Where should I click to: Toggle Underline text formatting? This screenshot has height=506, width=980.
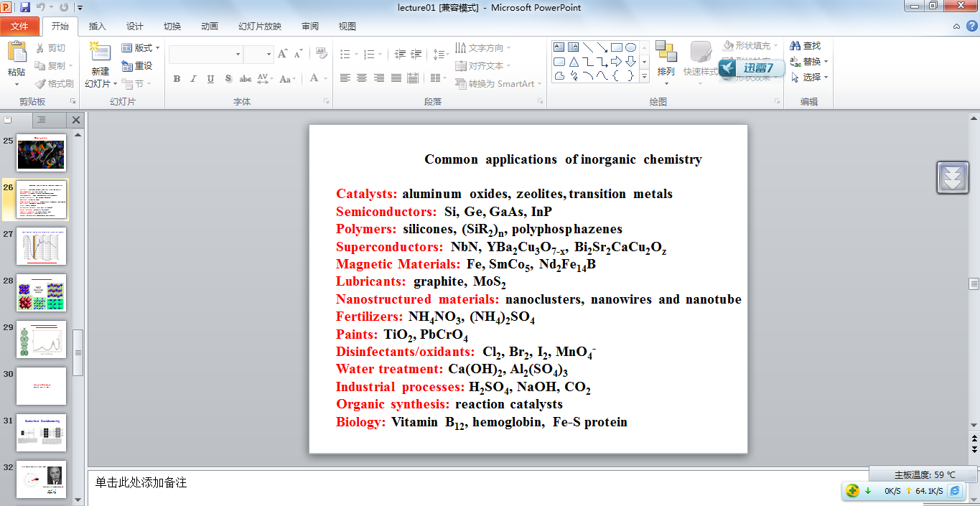tap(210, 79)
